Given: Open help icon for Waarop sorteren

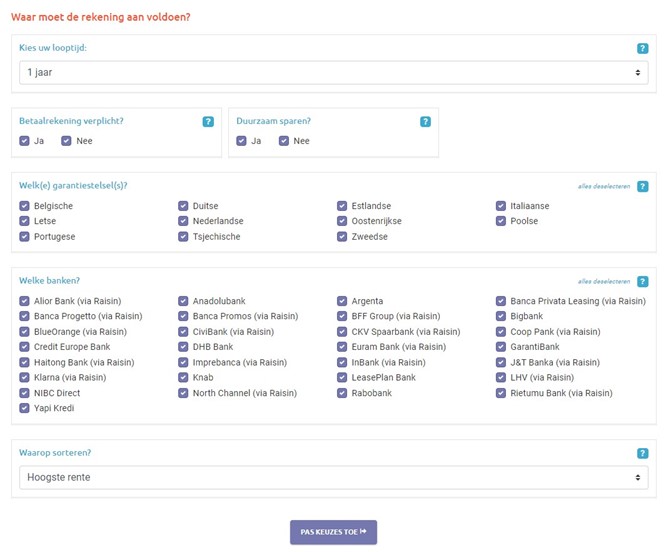Looking at the screenshot, I should pos(642,453).
